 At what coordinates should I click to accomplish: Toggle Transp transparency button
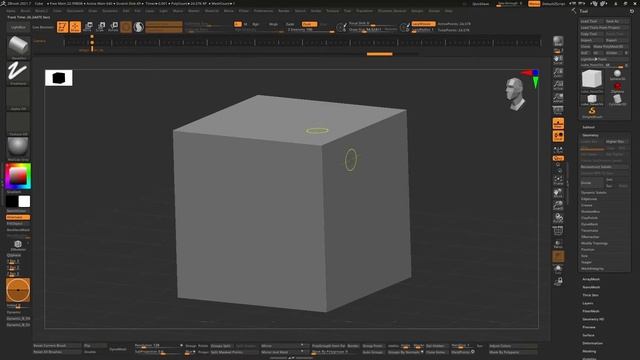[558, 244]
